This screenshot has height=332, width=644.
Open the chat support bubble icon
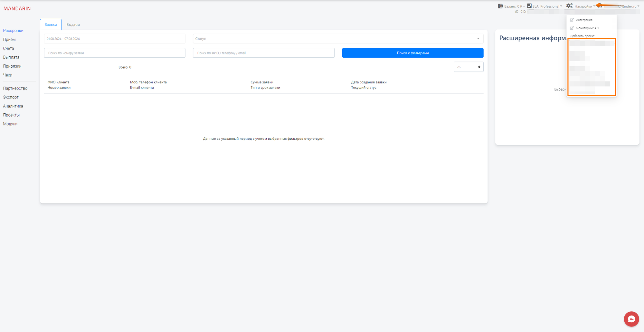(x=631, y=319)
